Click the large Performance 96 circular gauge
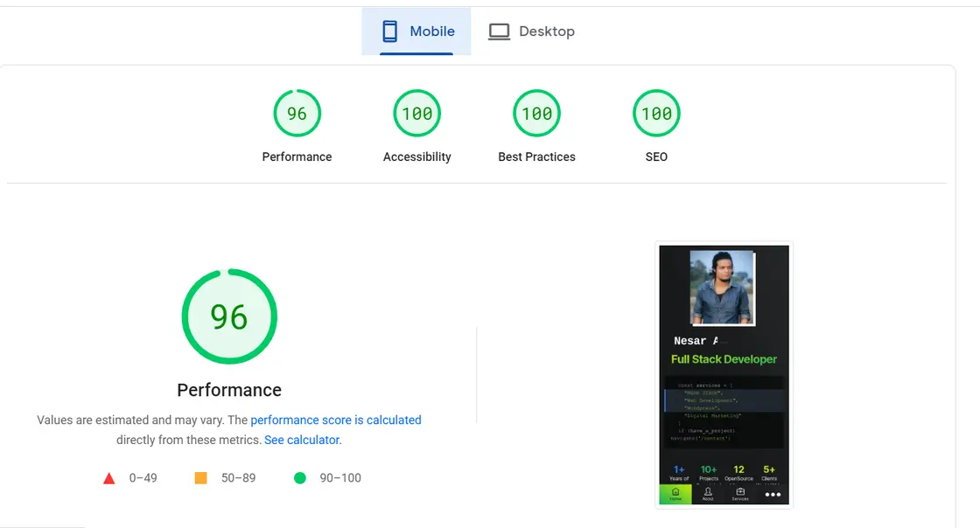 coord(229,316)
